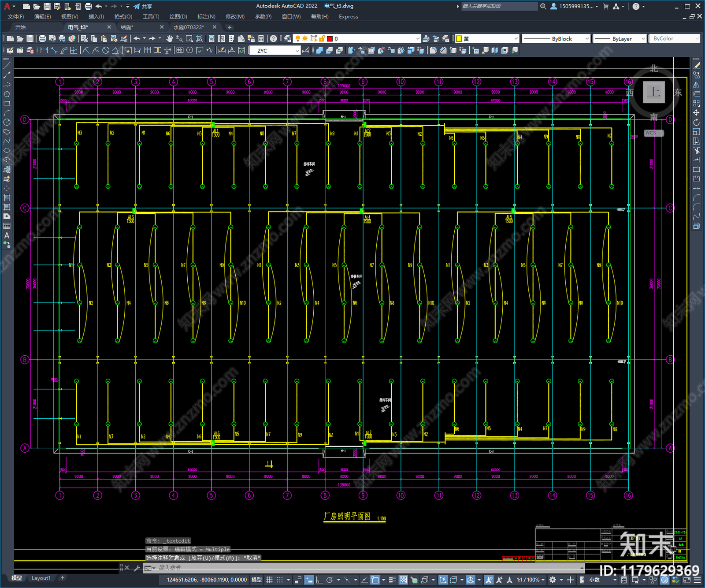Select the Pan hand tool
The height and width of the screenshot is (588, 705).
[x=169, y=39]
